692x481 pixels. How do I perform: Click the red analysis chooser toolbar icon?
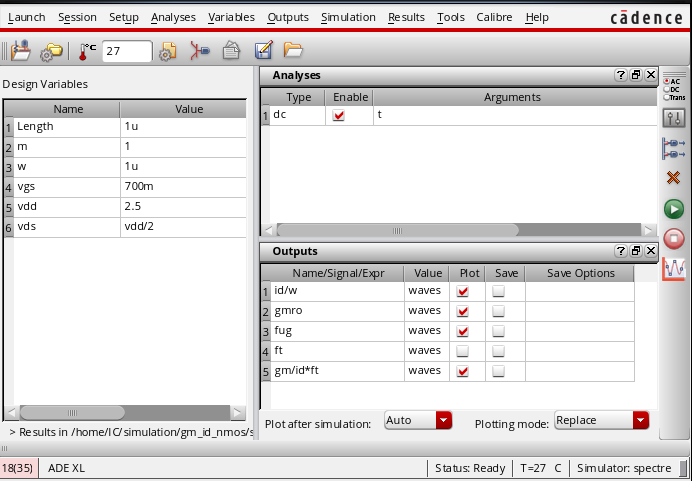coord(200,51)
